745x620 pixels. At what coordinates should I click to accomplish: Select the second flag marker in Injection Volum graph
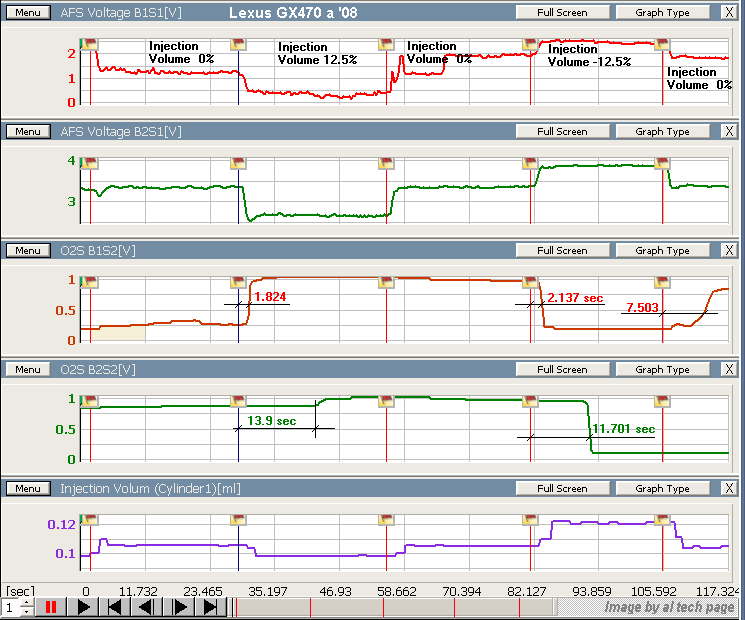click(x=238, y=521)
